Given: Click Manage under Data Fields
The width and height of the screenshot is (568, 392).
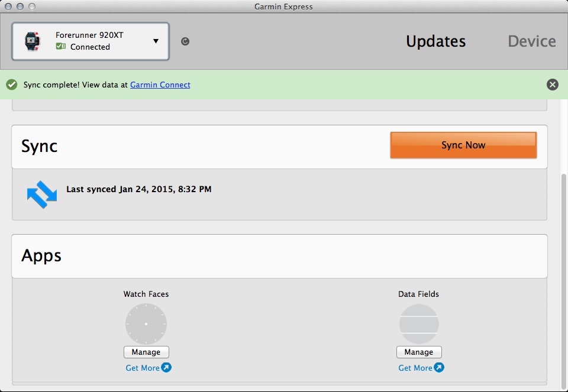Looking at the screenshot, I should tap(419, 352).
